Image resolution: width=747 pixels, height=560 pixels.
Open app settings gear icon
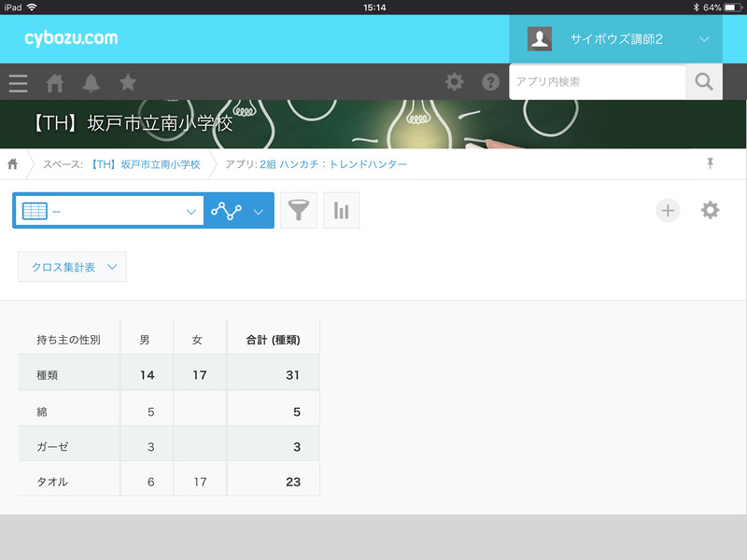coord(711,210)
